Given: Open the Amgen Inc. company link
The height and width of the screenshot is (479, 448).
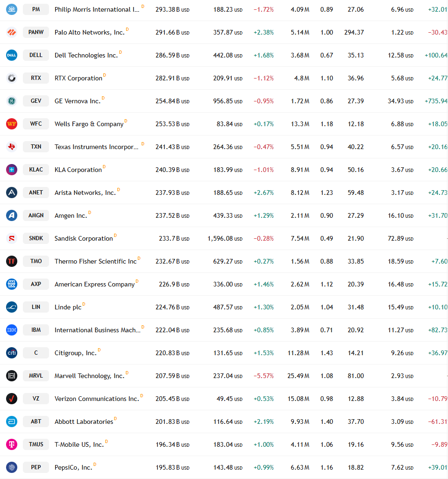Looking at the screenshot, I should click(71, 216).
